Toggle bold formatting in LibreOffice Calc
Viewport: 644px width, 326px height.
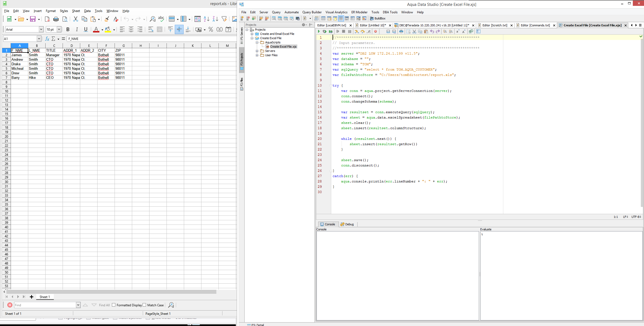tap(68, 29)
